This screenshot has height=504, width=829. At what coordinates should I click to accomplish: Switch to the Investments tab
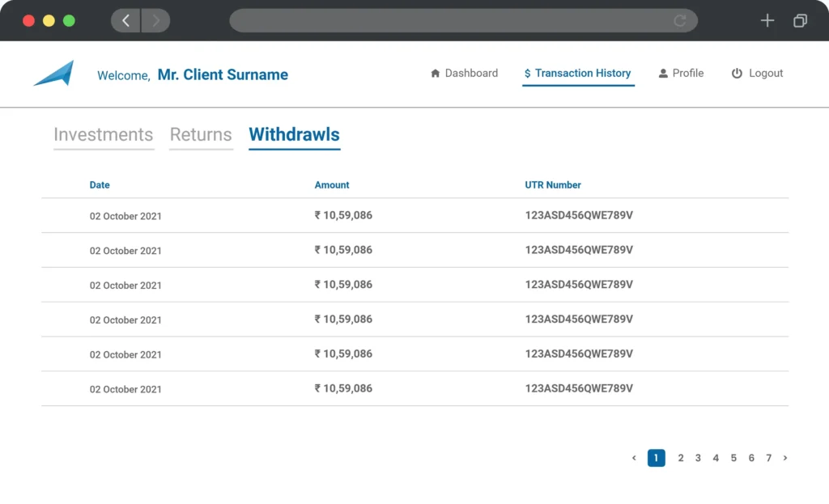(x=103, y=135)
